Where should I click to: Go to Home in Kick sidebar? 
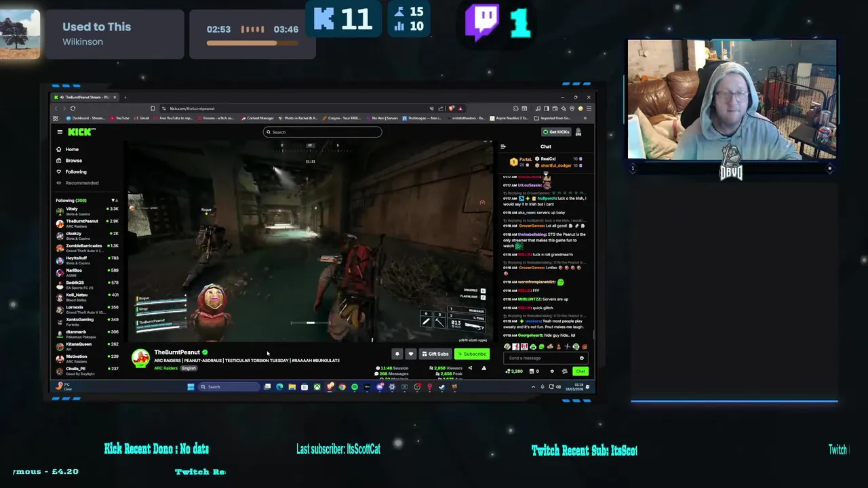[71, 149]
